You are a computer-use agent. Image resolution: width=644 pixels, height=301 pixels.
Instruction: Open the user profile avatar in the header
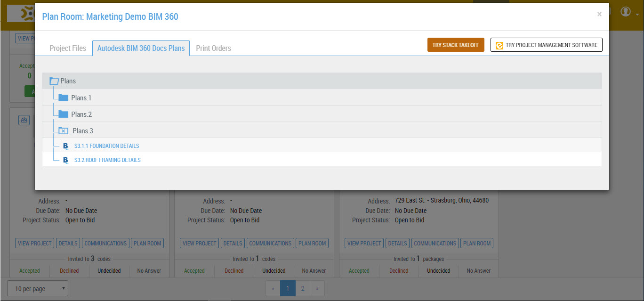click(x=626, y=11)
